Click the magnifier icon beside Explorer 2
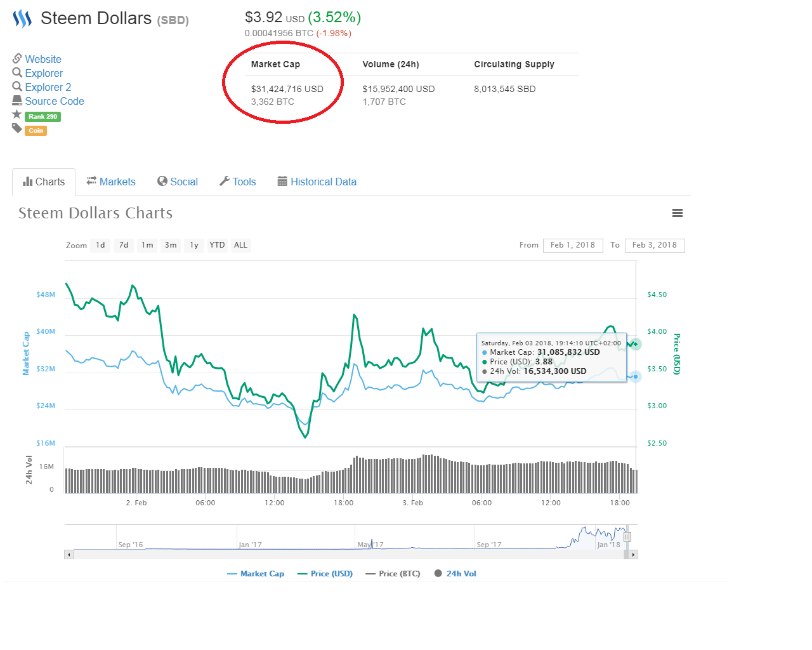 point(17,86)
